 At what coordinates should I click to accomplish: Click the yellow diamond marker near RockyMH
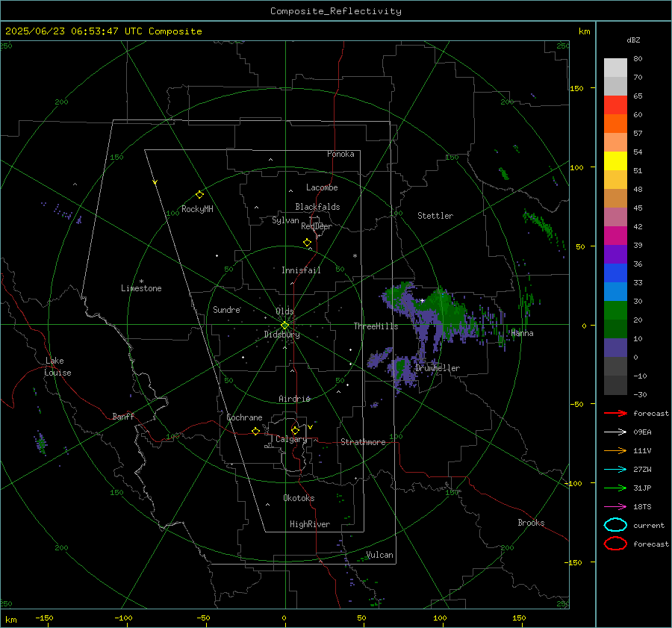click(199, 195)
